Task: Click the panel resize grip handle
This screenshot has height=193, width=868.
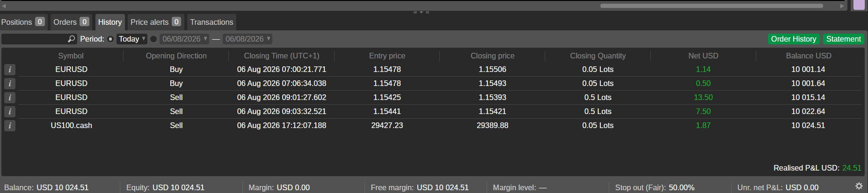Action: pos(421,12)
